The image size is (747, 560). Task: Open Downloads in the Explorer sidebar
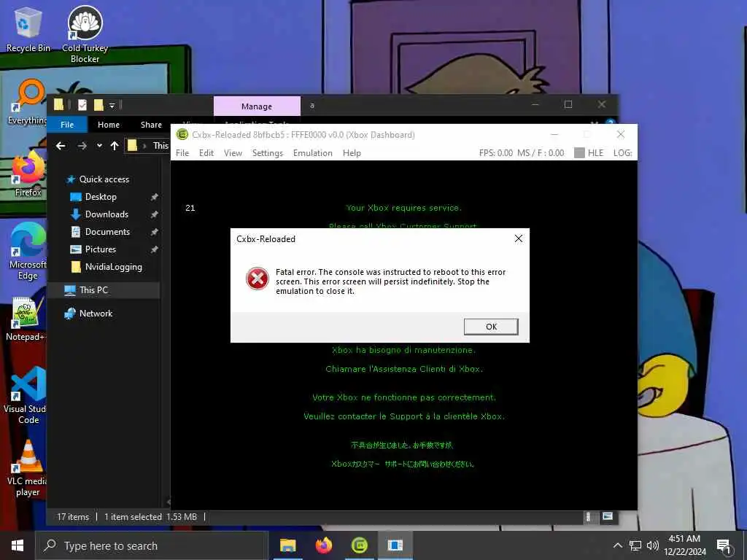107,214
